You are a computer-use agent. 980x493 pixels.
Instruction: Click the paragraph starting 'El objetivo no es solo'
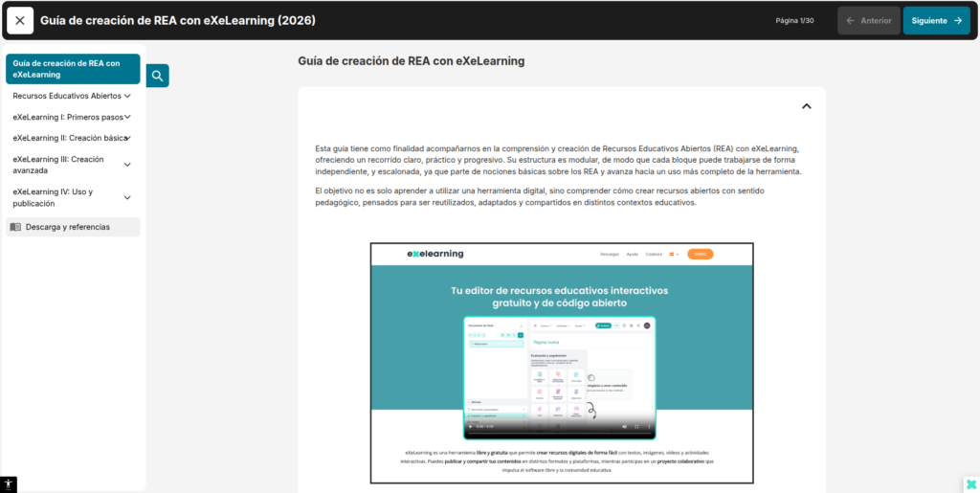[540, 197]
